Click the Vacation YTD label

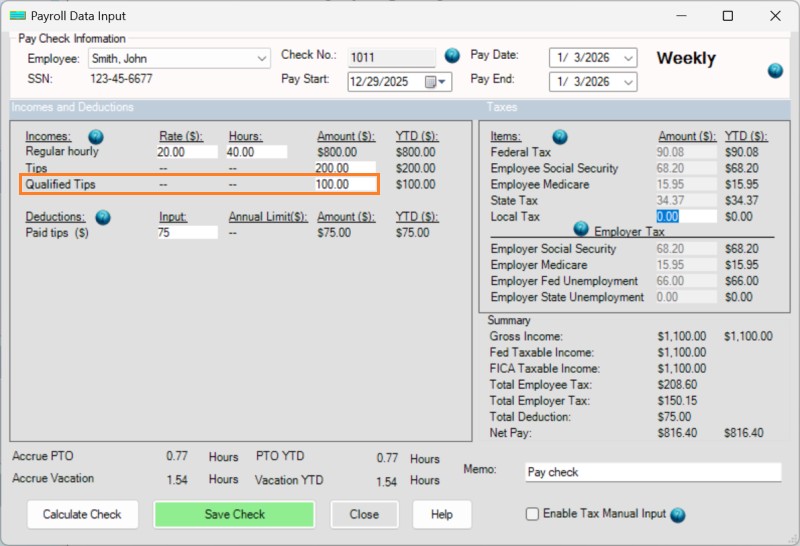(x=289, y=480)
